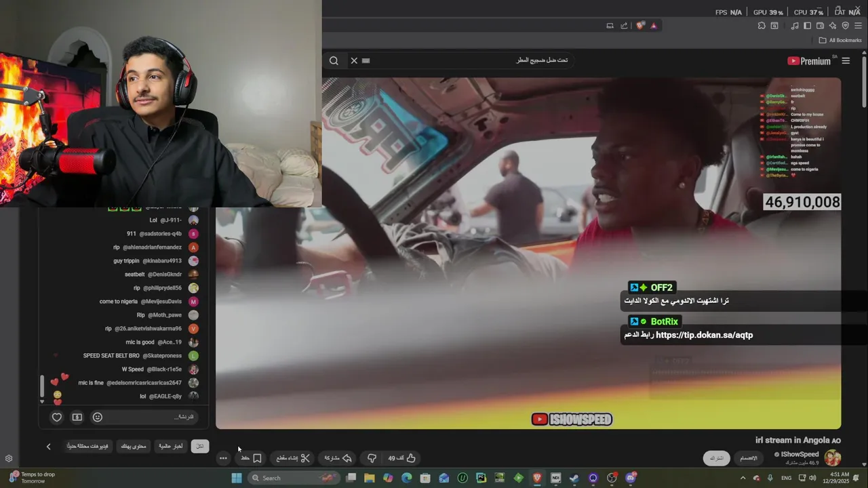Save the video with bookmark button
This screenshot has width=868, height=488.
(x=252, y=458)
